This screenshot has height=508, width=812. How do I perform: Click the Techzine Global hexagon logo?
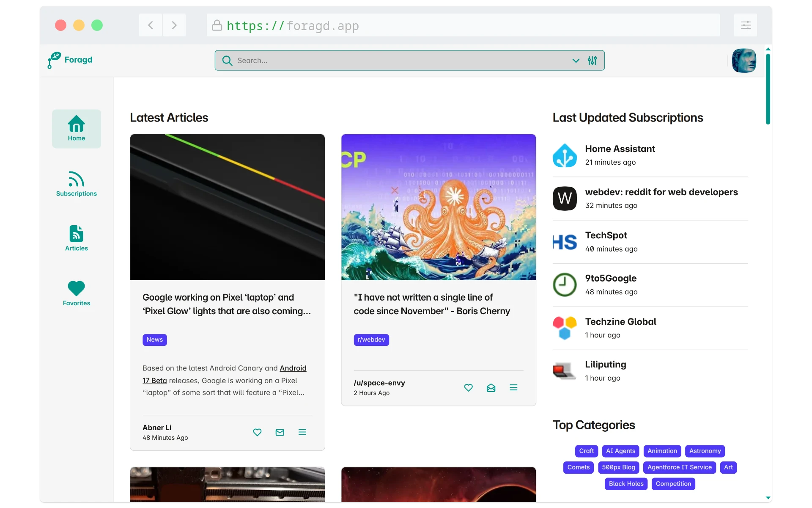(x=565, y=328)
